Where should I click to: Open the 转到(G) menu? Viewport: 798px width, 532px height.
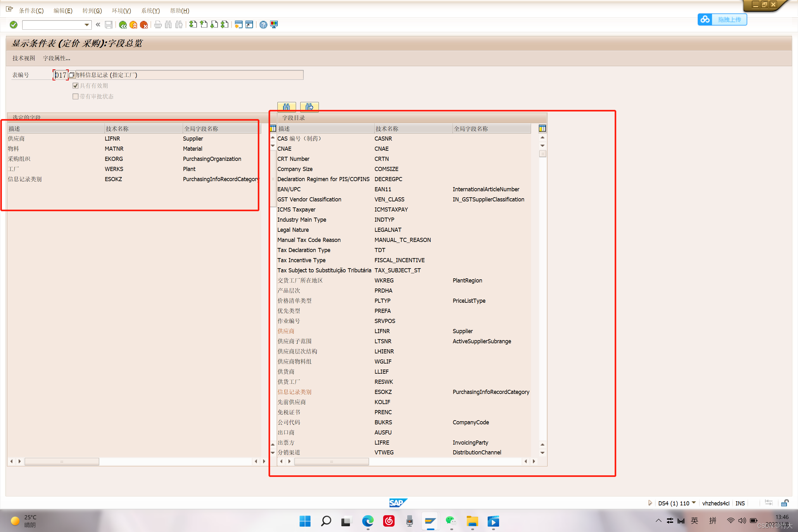pos(92,10)
